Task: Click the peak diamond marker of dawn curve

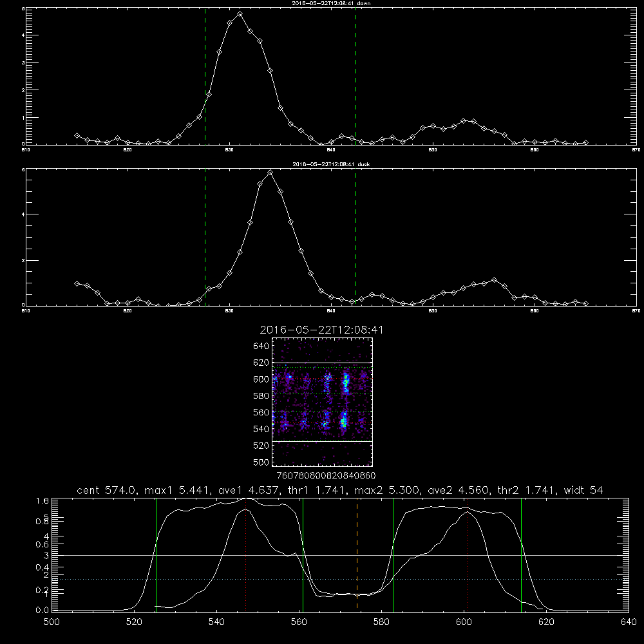Action: 240,14
